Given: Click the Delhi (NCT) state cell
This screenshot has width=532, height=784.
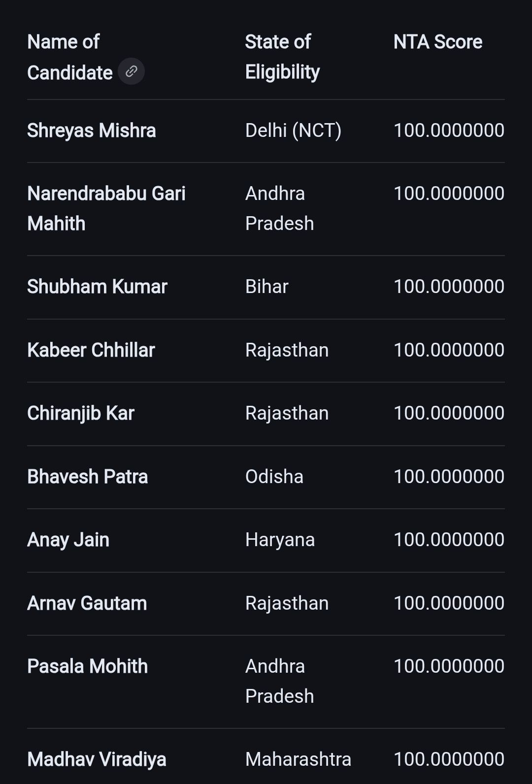Looking at the screenshot, I should tap(293, 131).
